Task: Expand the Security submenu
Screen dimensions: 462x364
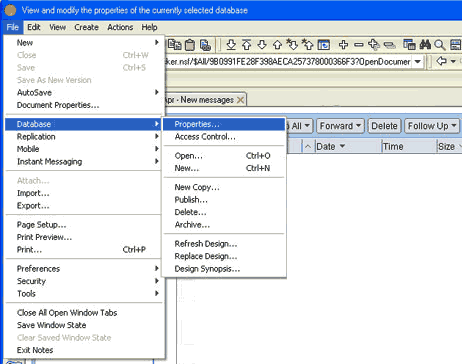Action: tap(157, 281)
